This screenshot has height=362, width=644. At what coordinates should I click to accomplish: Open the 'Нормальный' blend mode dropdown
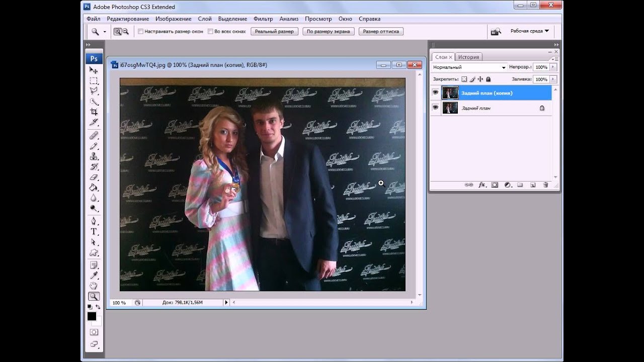(x=469, y=67)
